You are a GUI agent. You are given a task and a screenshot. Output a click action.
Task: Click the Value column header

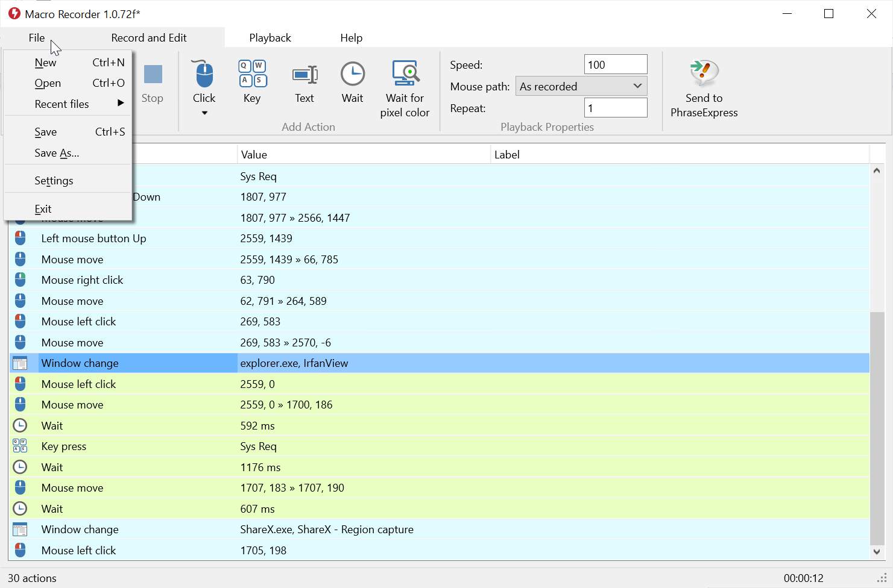pyautogui.click(x=364, y=155)
